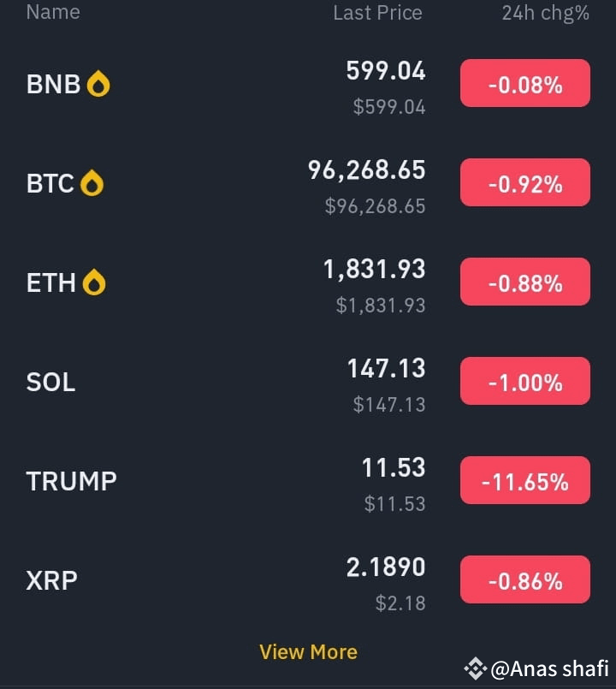Sort by the Last Price column header
Image resolution: width=616 pixels, height=689 pixels.
click(x=378, y=13)
